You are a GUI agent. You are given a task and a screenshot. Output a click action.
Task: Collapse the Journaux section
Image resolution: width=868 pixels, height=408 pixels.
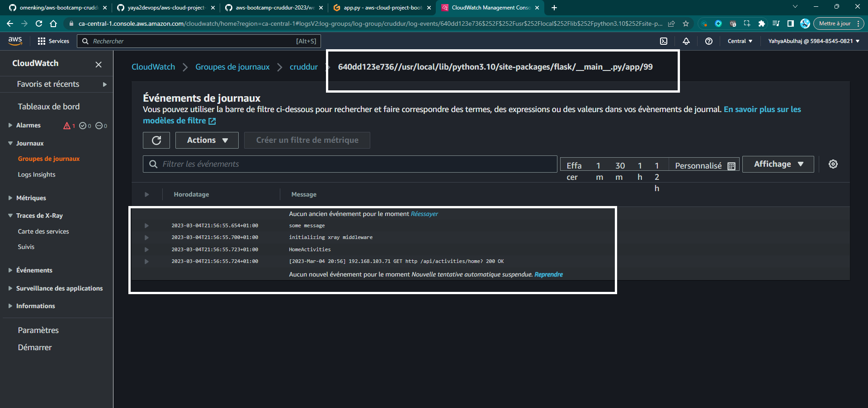pos(10,143)
